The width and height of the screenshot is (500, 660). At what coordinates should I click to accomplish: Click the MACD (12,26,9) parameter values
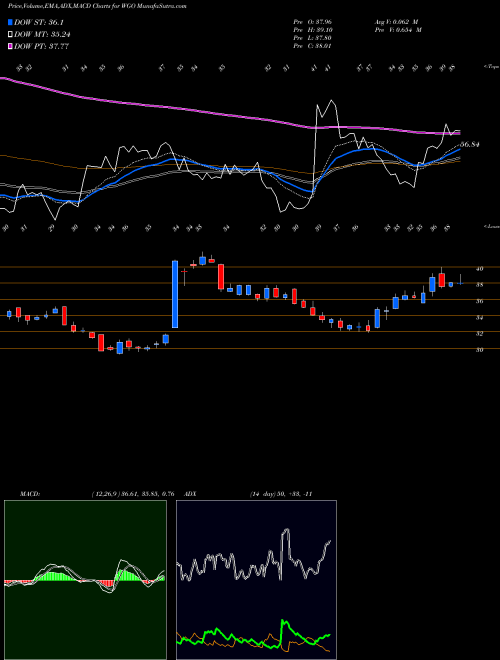tap(132, 494)
